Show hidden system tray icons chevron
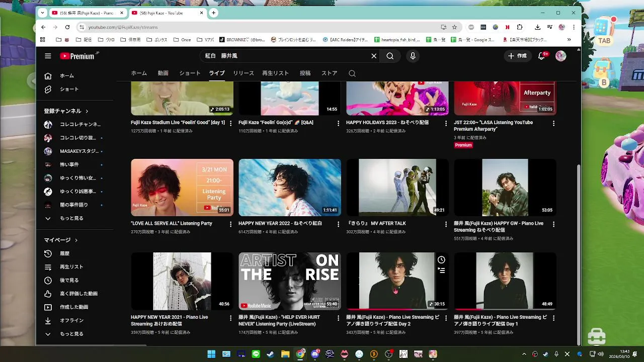The image size is (644, 362). 524,354
